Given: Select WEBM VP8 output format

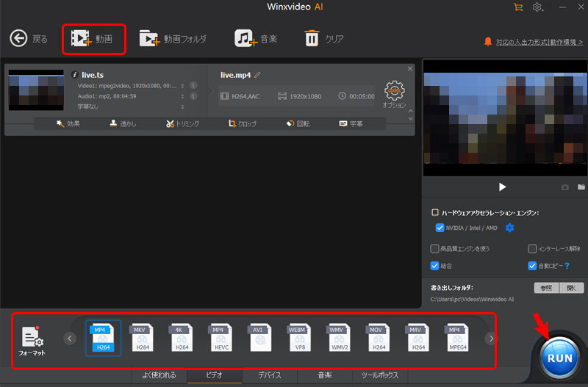Looking at the screenshot, I should tap(300, 339).
